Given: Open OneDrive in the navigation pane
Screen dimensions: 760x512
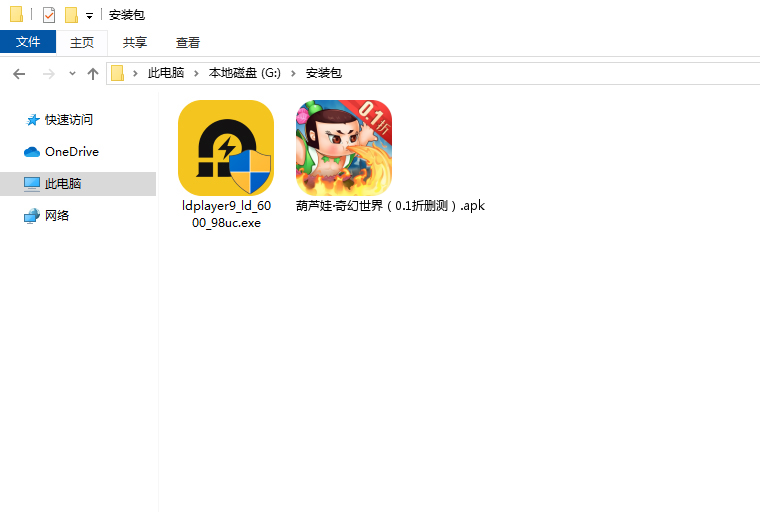Looking at the screenshot, I should (x=71, y=152).
